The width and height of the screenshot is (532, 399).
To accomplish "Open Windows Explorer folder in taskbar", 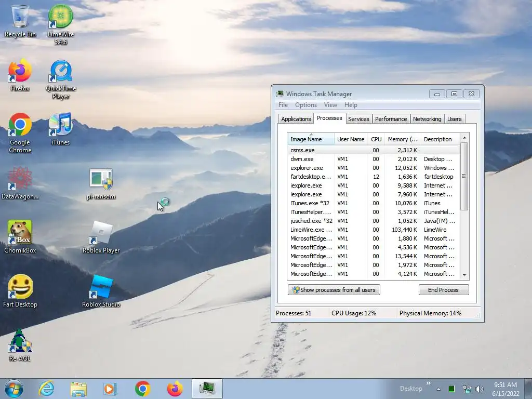I will coord(78,389).
